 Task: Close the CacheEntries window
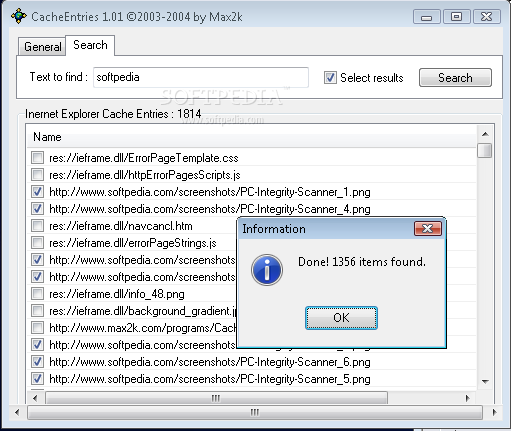[x=487, y=17]
